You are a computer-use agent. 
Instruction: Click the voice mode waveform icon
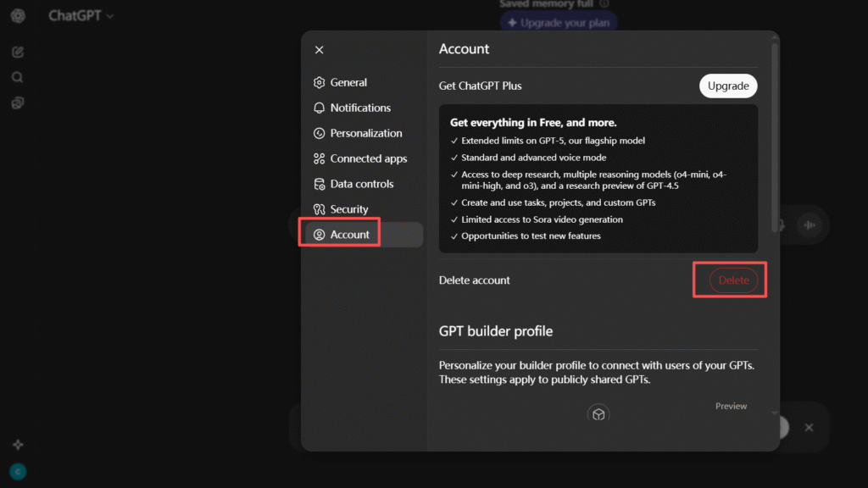810,225
